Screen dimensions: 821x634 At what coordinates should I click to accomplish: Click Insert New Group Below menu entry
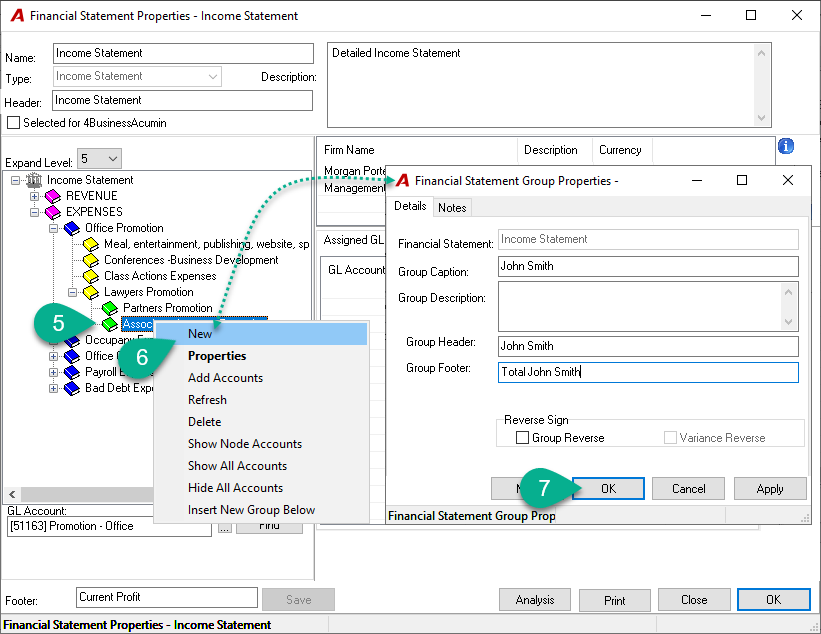pos(261,510)
